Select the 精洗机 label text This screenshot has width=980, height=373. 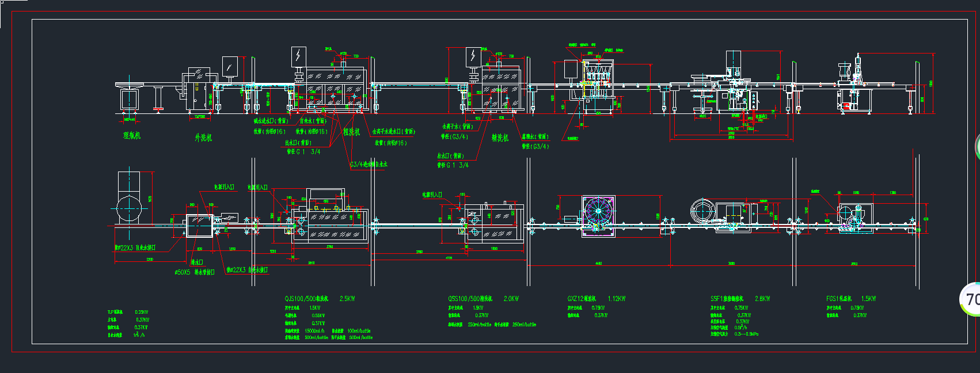pos(500,138)
